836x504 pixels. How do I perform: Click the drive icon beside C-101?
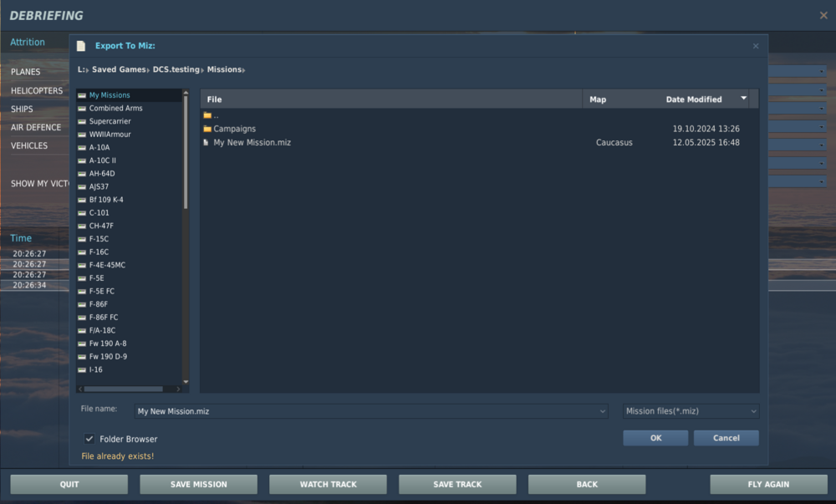pos(82,213)
